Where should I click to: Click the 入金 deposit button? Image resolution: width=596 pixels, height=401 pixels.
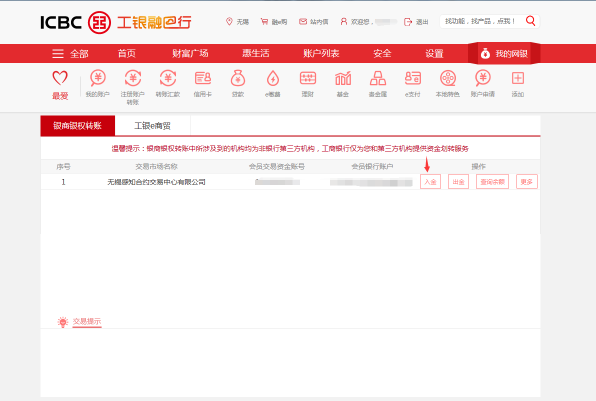click(x=430, y=182)
